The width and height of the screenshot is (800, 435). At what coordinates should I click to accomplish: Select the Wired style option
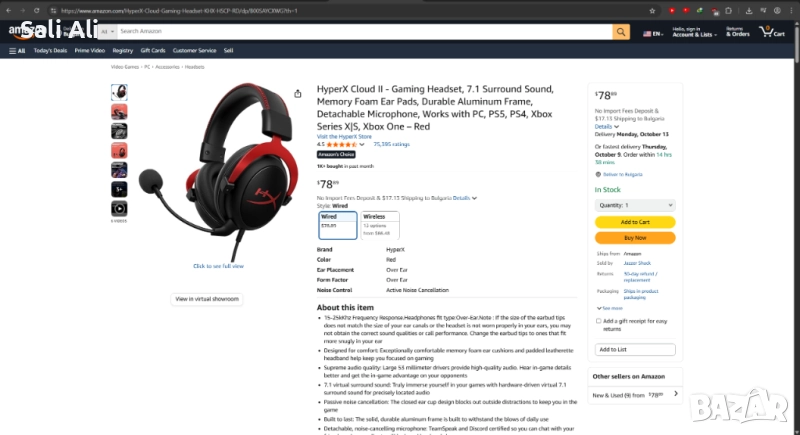[x=338, y=225]
